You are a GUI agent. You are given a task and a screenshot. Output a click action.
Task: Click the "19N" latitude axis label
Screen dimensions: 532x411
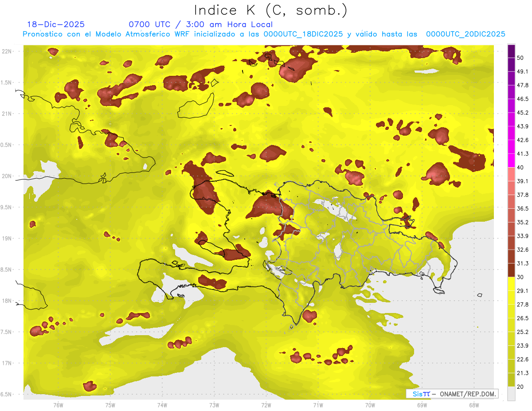(x=8, y=239)
